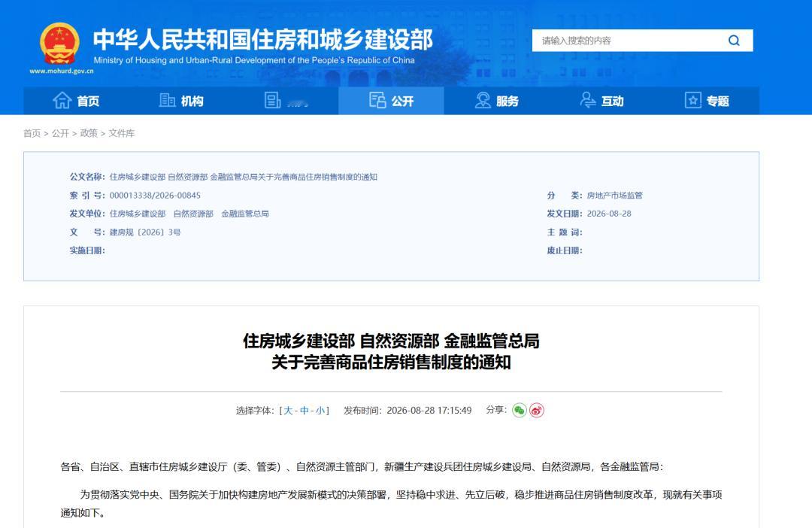The image size is (812, 528).
Task: Click issue date 2026-08-28 in the info box
Action: (609, 214)
